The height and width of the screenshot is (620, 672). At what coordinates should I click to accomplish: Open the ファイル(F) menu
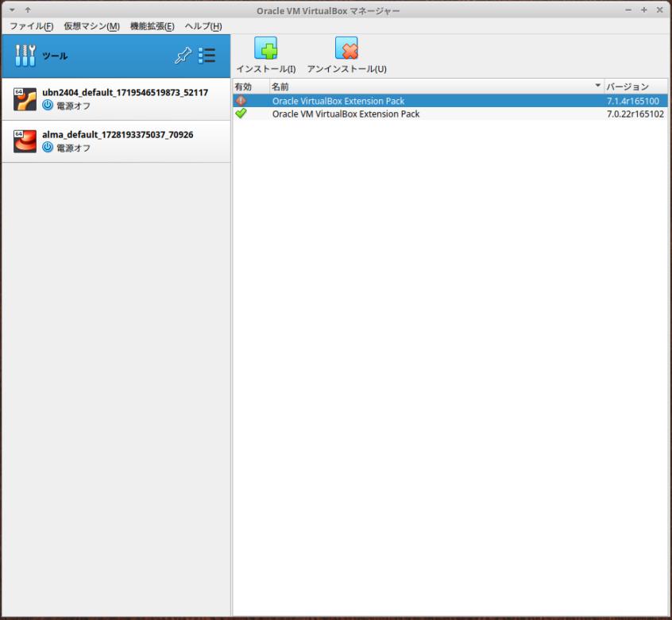[31, 26]
